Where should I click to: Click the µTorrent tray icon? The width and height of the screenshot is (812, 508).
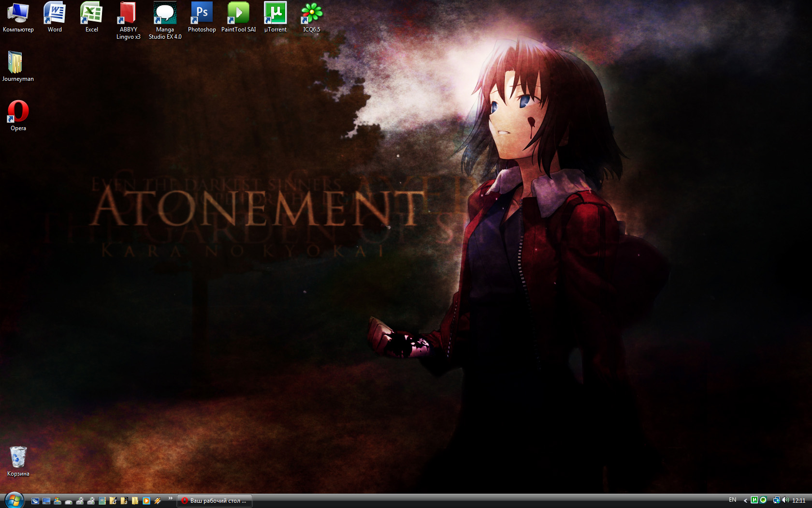pos(754,500)
